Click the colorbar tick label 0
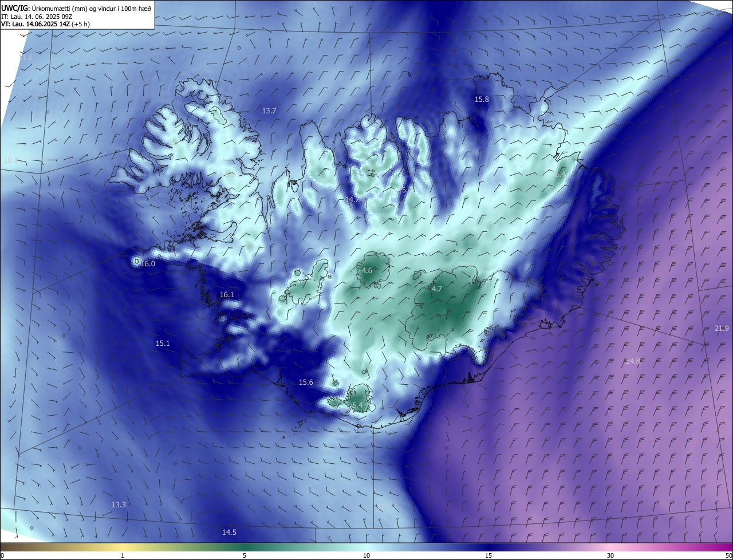This screenshot has width=733, height=560. 2,556
